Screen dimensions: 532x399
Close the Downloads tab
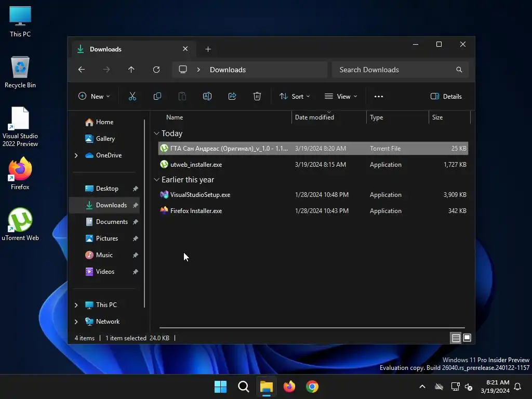185,49
